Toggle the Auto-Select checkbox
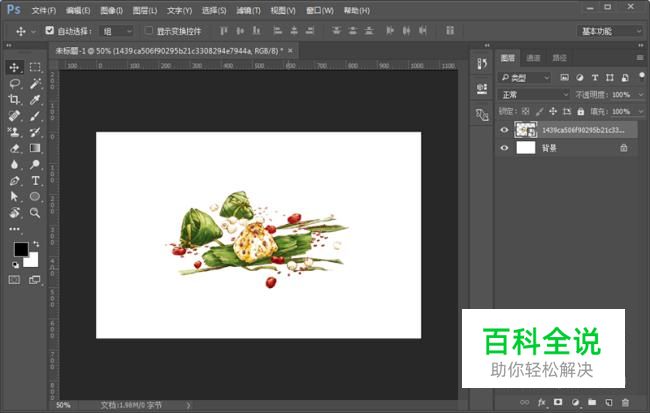Image resolution: width=650 pixels, height=413 pixels. pos(50,30)
